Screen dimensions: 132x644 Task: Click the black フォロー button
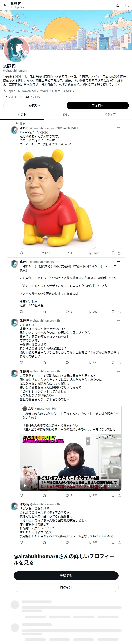tap(98, 105)
